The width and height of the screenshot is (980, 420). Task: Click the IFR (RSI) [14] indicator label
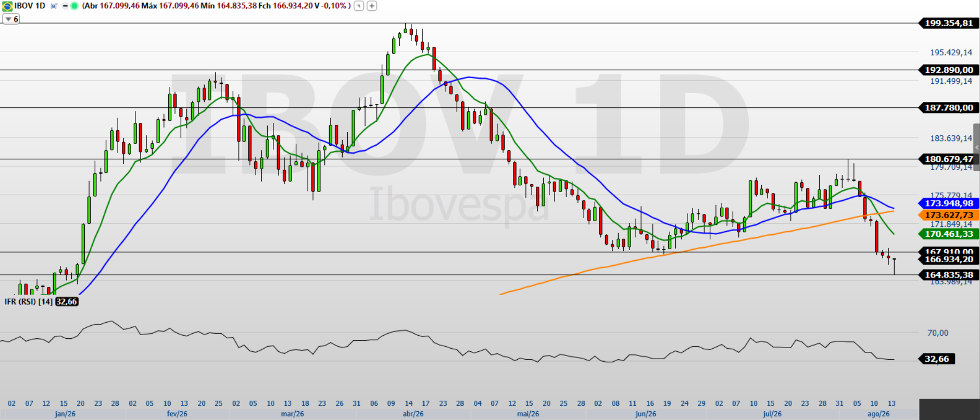[29, 301]
